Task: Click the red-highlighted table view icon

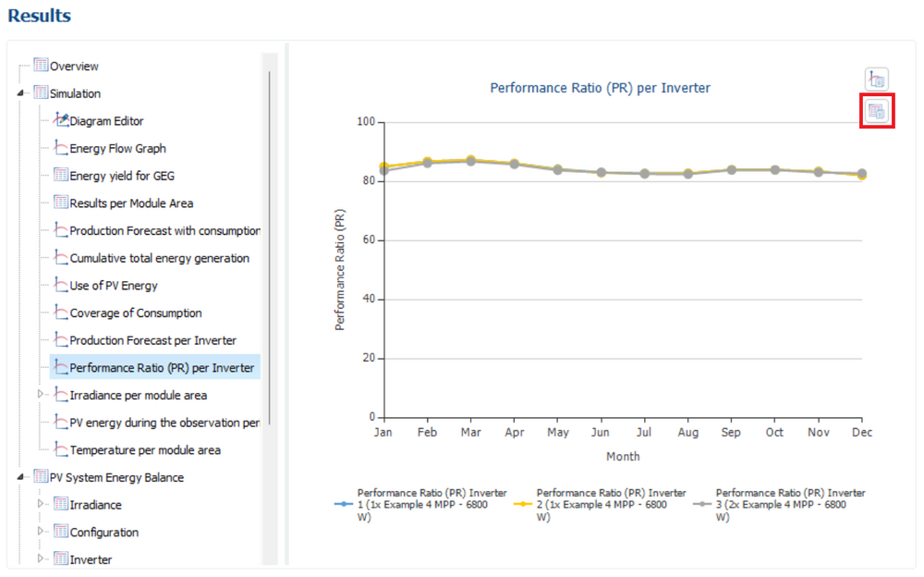Action: [x=876, y=112]
